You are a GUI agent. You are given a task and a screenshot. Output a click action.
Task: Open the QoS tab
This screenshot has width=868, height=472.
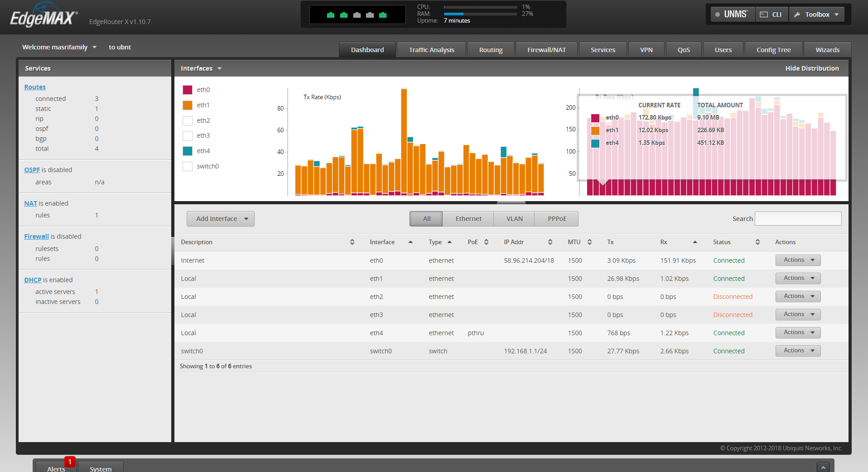684,50
